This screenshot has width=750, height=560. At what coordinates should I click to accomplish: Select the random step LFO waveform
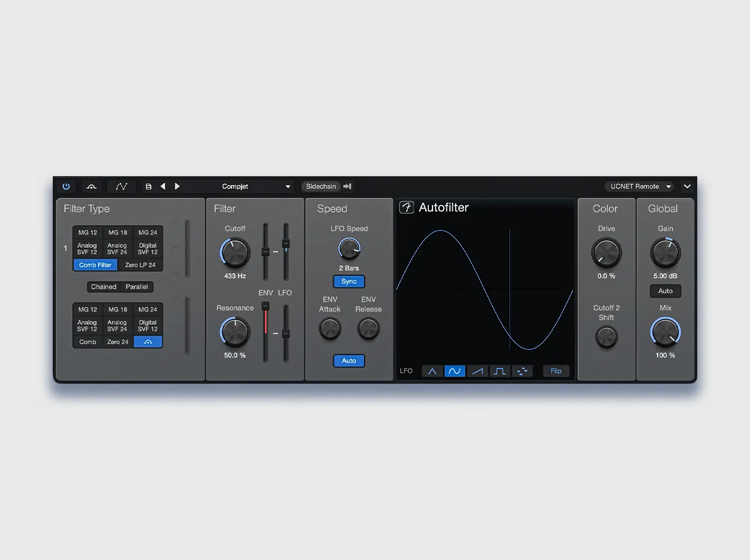click(522, 371)
